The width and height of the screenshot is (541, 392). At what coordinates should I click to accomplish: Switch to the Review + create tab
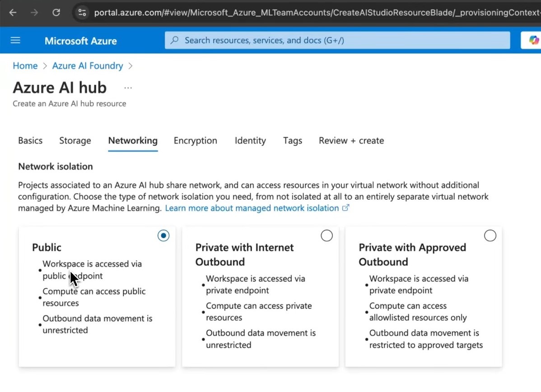pos(351,141)
